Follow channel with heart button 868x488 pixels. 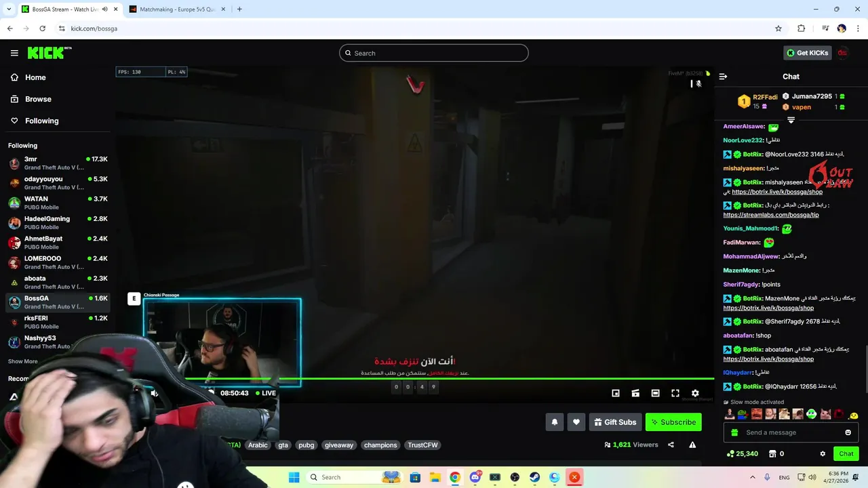click(576, 422)
